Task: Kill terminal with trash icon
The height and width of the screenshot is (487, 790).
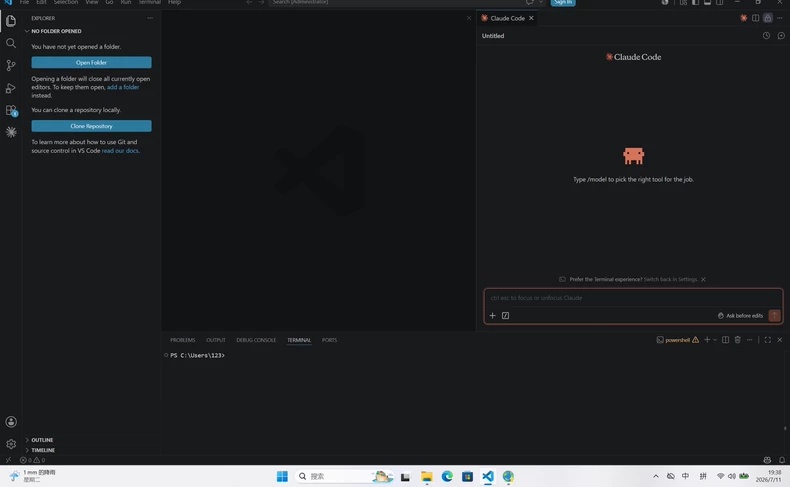Action: click(x=738, y=340)
